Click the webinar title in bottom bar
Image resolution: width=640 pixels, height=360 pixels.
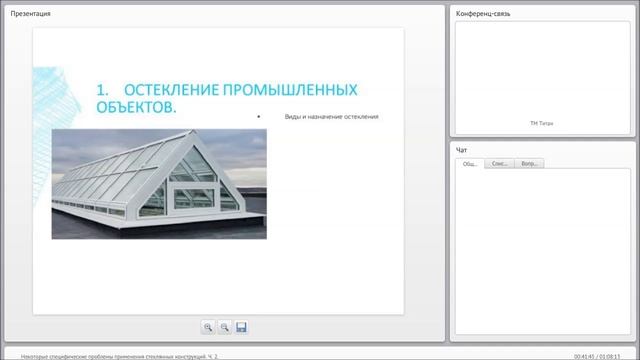click(119, 357)
